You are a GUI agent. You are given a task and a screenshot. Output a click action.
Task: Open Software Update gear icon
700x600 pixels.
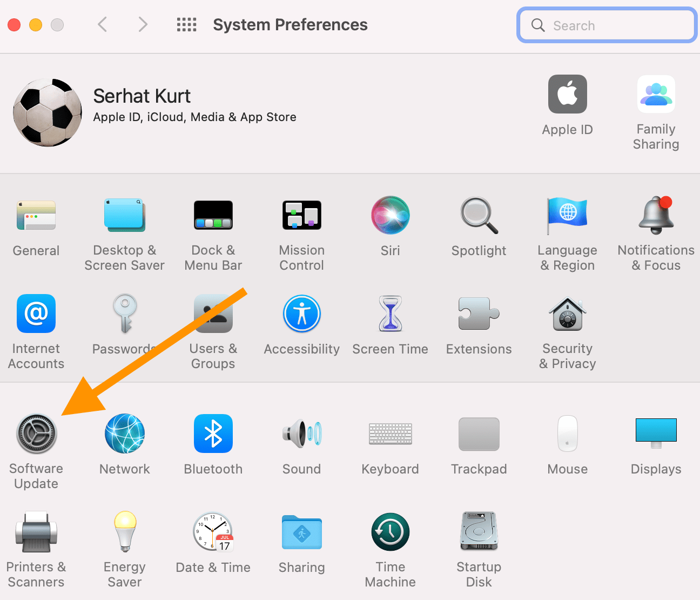coord(36,434)
